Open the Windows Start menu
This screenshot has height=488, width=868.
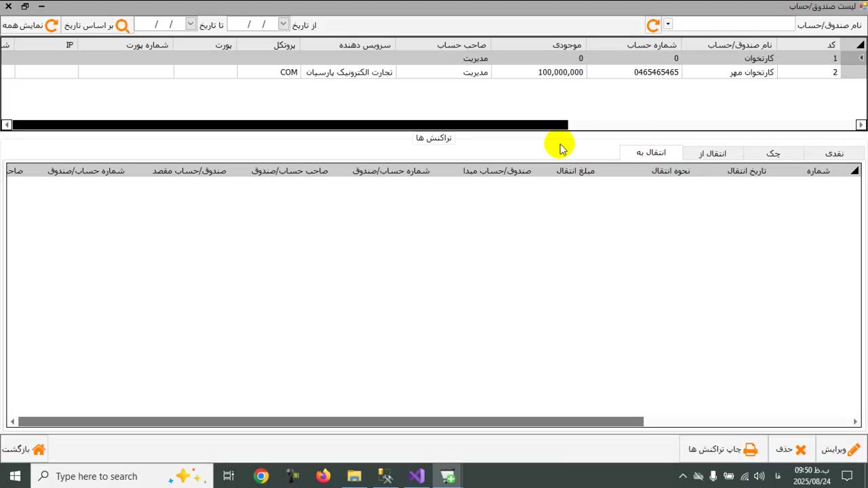pyautogui.click(x=15, y=476)
